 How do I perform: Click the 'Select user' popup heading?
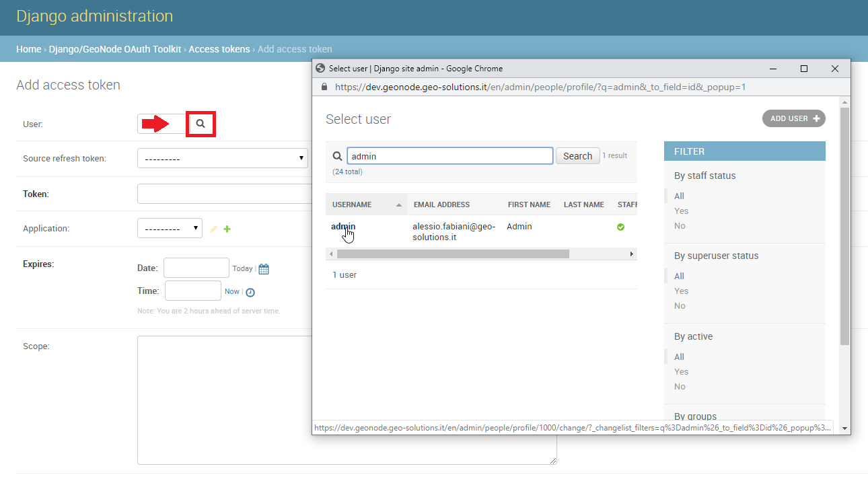(358, 119)
